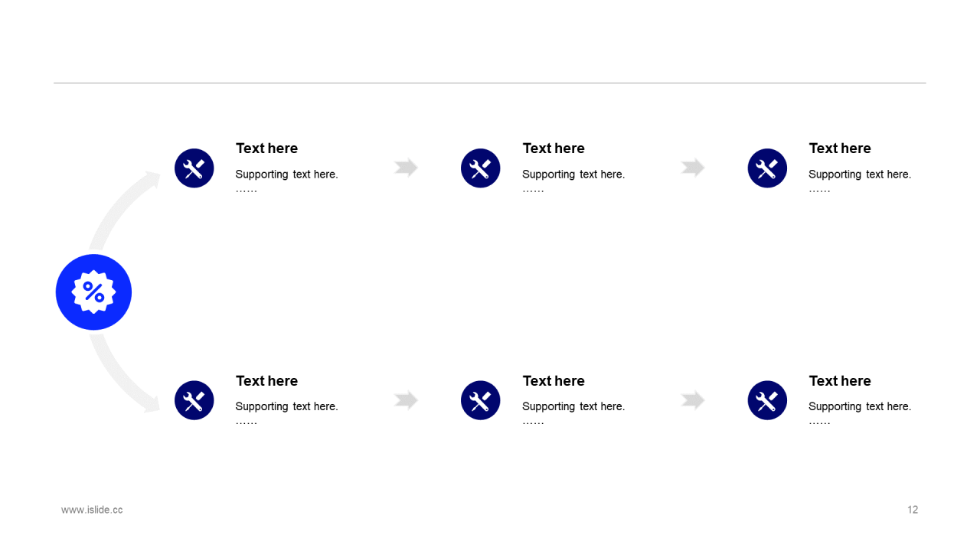Click the bottom-right "Text here" heading
This screenshot has width=980, height=551.
tap(840, 381)
